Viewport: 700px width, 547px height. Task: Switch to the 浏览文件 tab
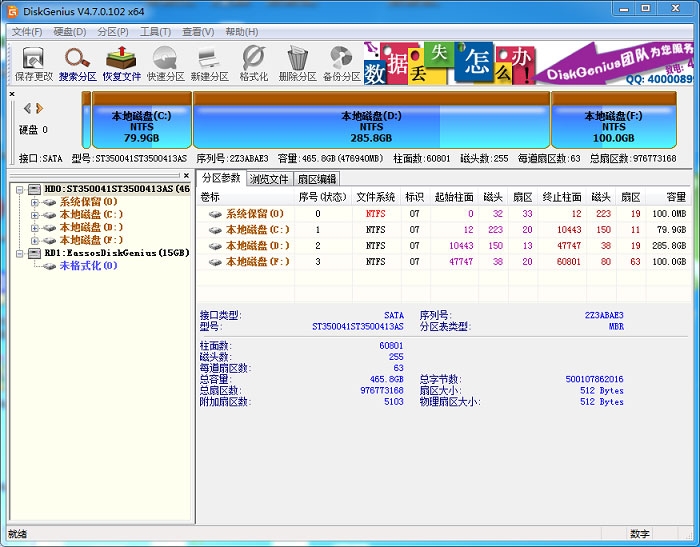click(269, 179)
